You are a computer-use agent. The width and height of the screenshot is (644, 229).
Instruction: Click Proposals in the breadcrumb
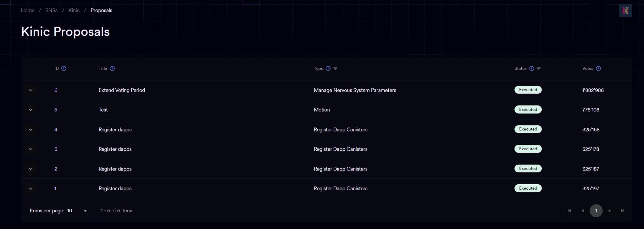[101, 10]
